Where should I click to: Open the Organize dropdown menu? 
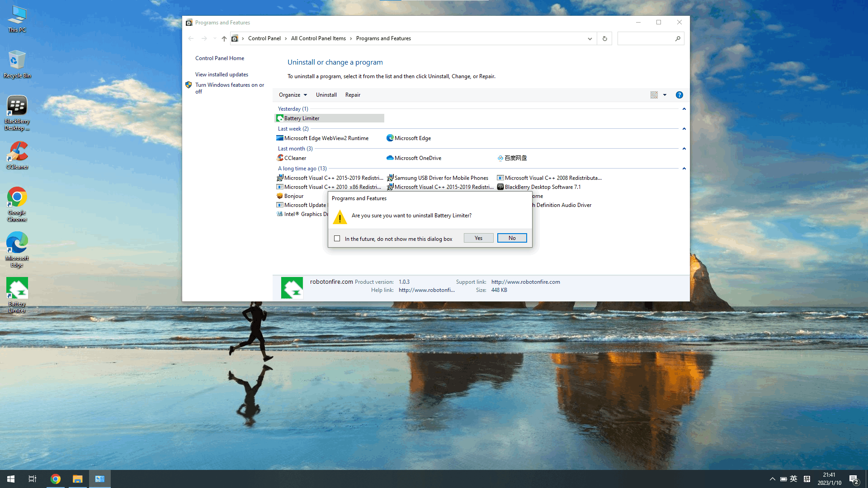pos(293,95)
